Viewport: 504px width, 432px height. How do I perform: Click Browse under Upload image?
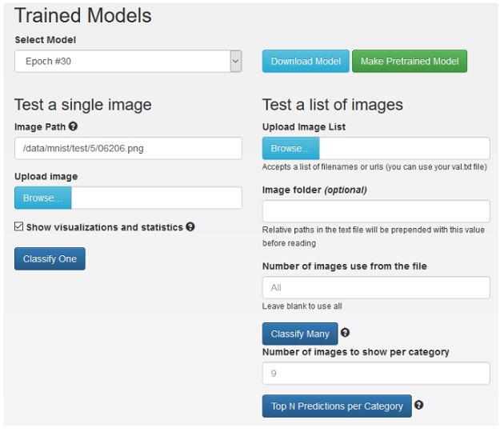(43, 198)
